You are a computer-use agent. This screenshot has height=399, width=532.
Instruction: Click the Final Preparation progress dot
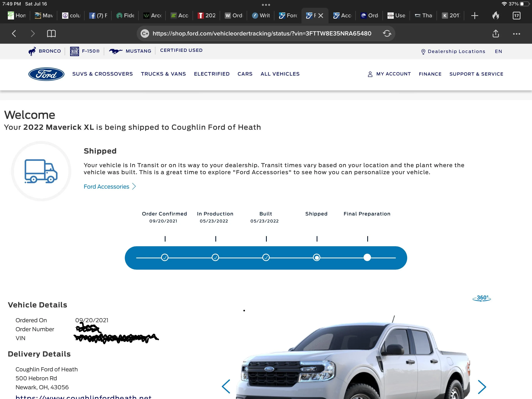tap(367, 258)
